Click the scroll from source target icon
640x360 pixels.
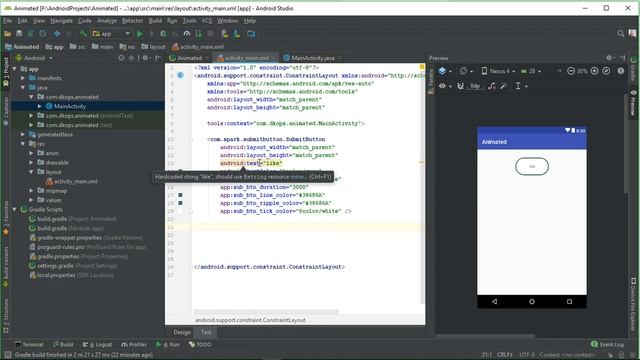coord(121,58)
